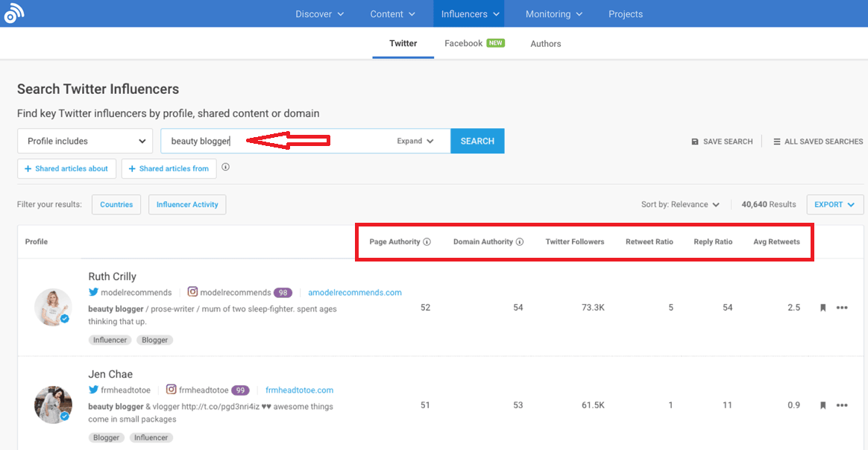Add 'Shared articles about' filter

click(x=66, y=168)
